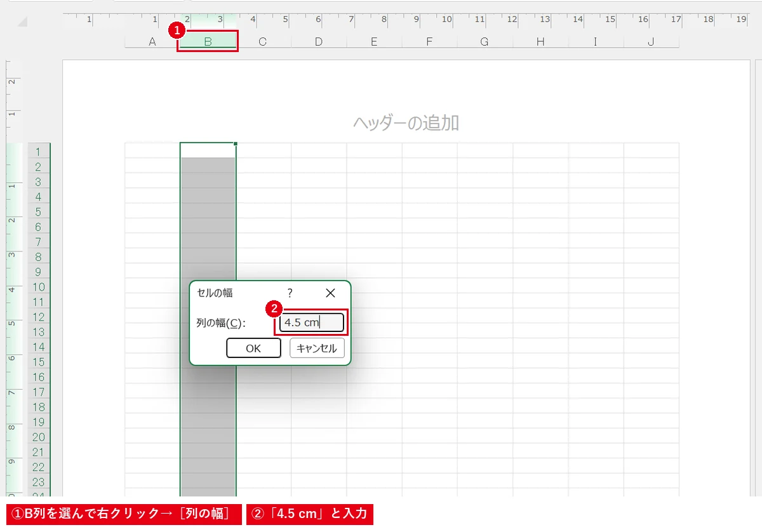
Task: Select column I header
Action: pos(596,42)
